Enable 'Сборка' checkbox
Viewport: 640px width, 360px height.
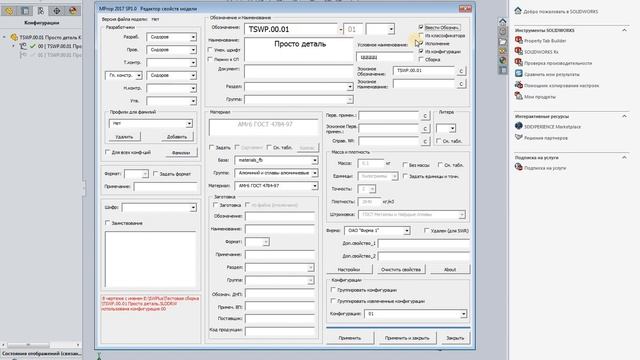(421, 60)
